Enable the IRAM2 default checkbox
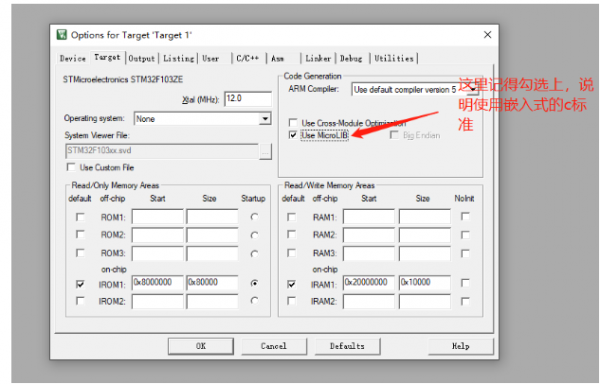 292,301
